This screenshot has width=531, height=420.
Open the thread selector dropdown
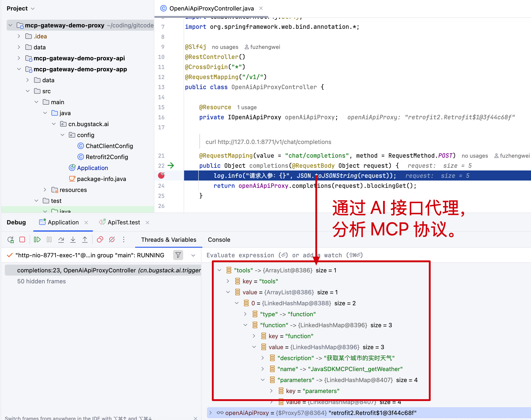click(193, 255)
